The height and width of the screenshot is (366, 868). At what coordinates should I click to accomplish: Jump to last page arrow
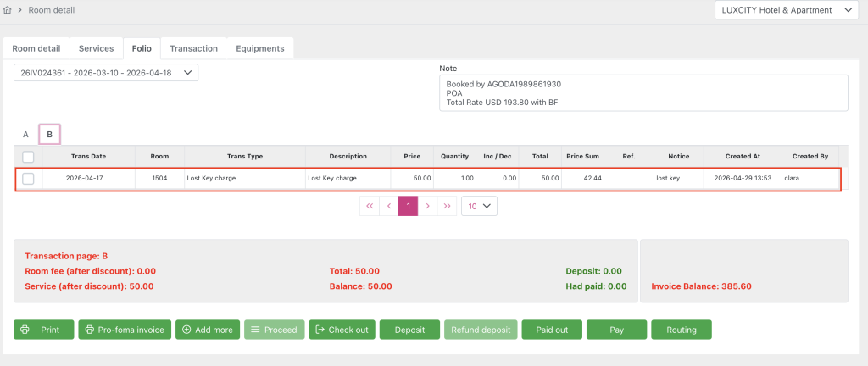point(448,205)
